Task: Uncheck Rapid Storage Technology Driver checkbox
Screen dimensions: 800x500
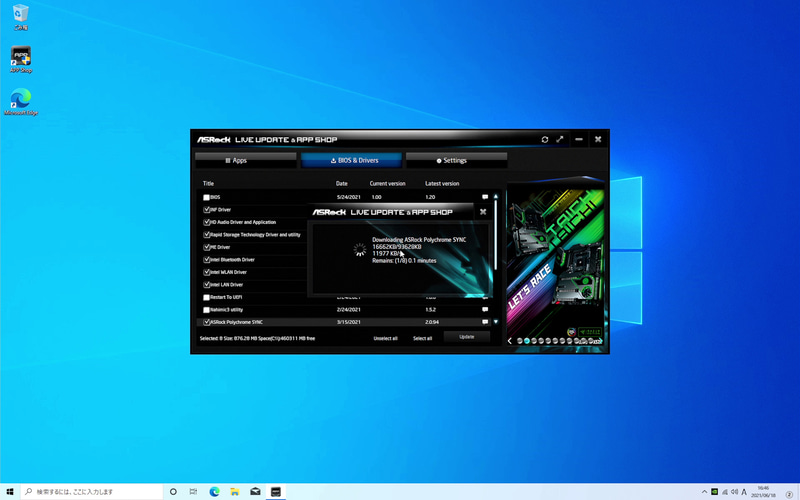Action: pyautogui.click(x=207, y=235)
